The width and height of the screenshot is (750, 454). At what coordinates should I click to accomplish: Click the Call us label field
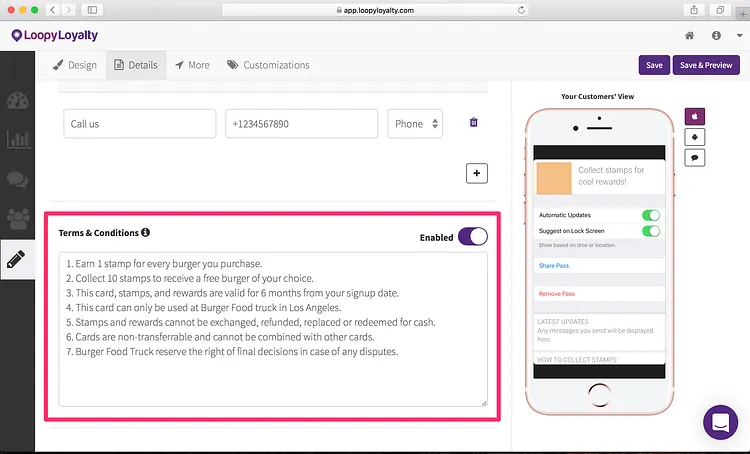click(140, 124)
